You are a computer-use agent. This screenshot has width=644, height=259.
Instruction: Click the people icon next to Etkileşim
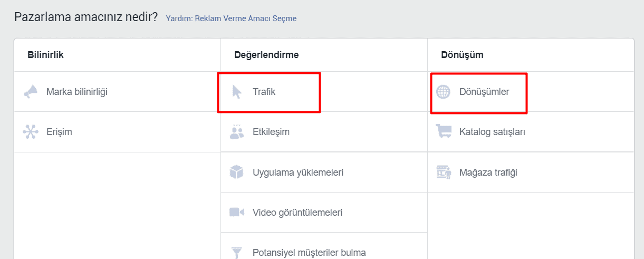click(237, 132)
